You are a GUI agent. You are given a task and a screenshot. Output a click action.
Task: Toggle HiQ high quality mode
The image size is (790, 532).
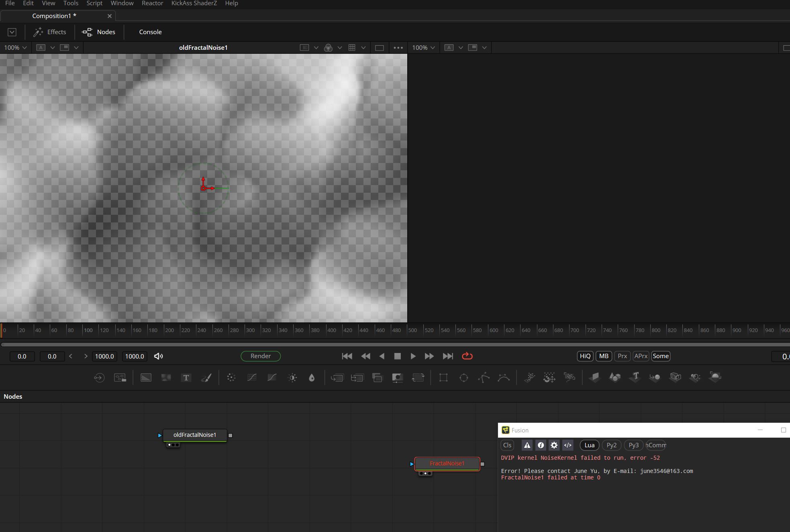tap(585, 356)
